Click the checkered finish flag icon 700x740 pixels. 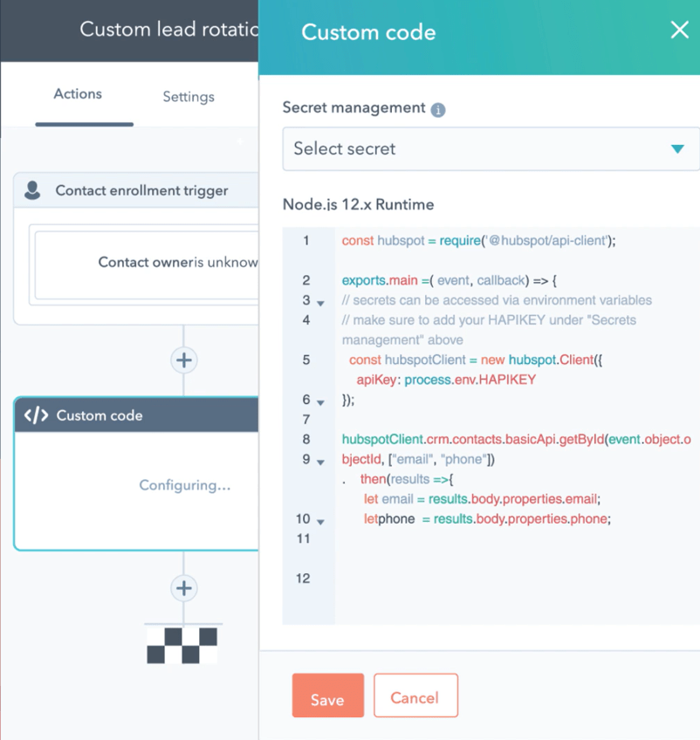[x=182, y=645]
